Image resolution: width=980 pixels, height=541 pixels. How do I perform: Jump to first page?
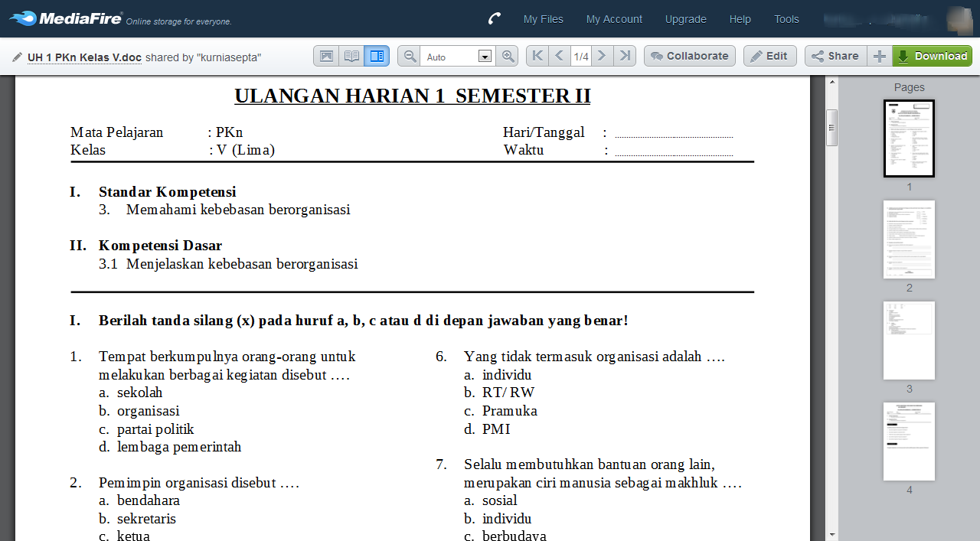[537, 56]
